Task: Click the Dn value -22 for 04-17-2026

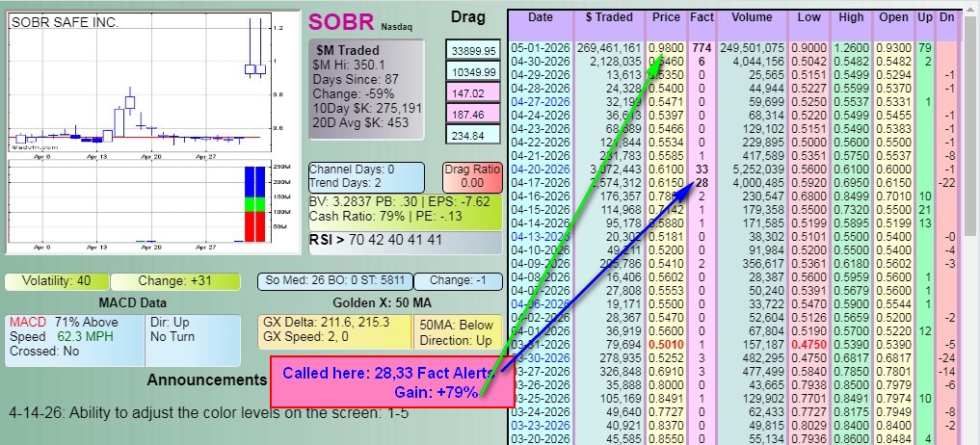Action: pyautogui.click(x=947, y=182)
